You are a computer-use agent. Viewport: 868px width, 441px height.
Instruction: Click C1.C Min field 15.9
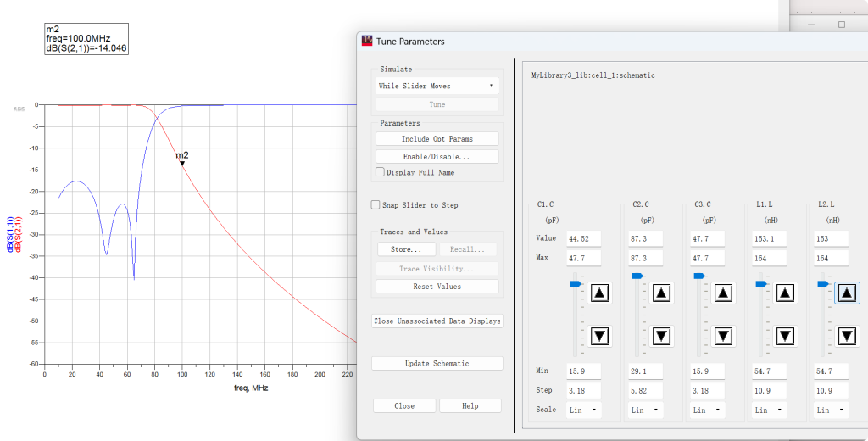[x=583, y=371]
